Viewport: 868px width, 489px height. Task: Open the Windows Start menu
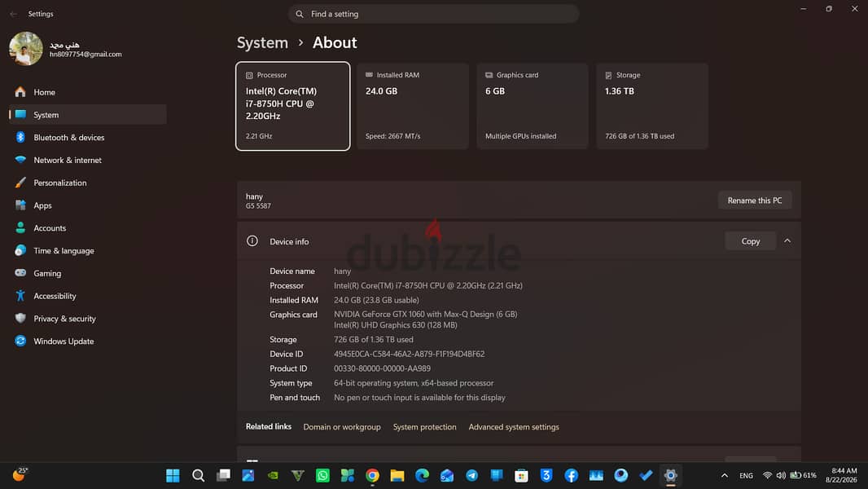click(173, 475)
